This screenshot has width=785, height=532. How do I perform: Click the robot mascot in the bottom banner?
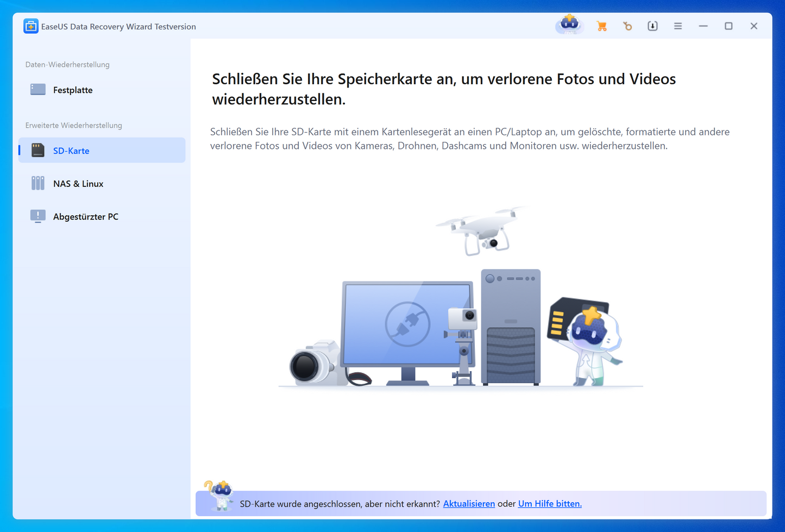pos(220,495)
